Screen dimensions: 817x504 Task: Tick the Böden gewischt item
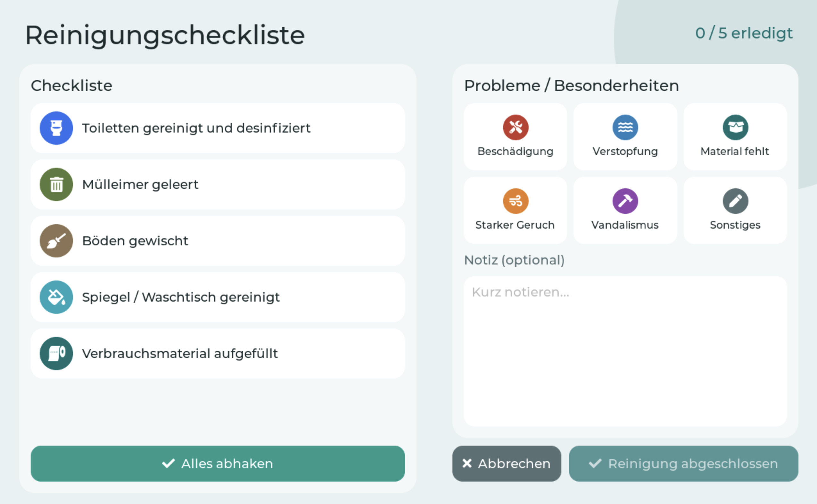point(218,241)
